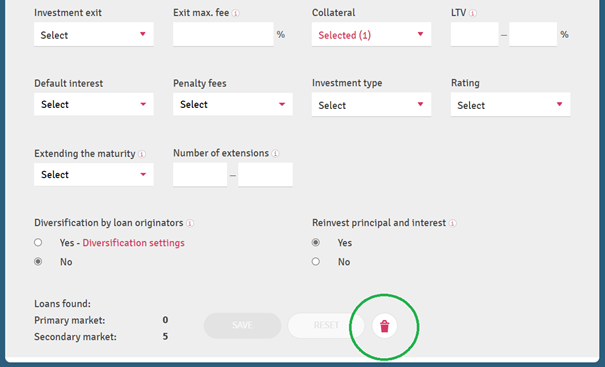The width and height of the screenshot is (605, 367).
Task: Click the RESET button
Action: click(x=326, y=325)
